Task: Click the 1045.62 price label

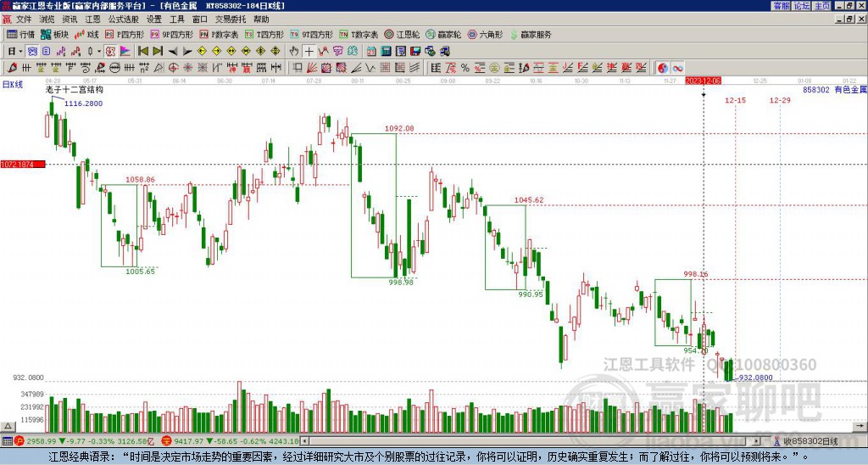Action: 529,200
